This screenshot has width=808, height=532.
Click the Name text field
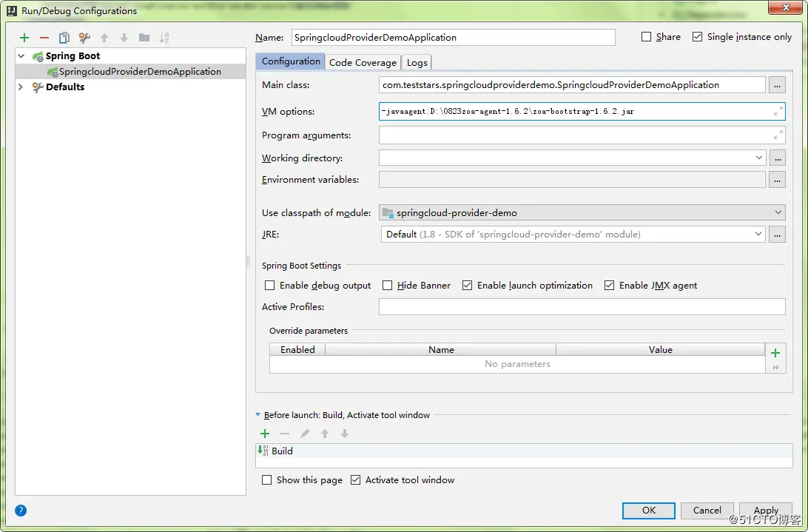[454, 37]
